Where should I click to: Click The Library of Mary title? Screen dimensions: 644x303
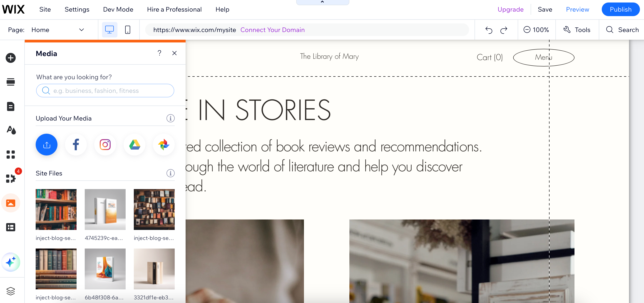pos(329,57)
